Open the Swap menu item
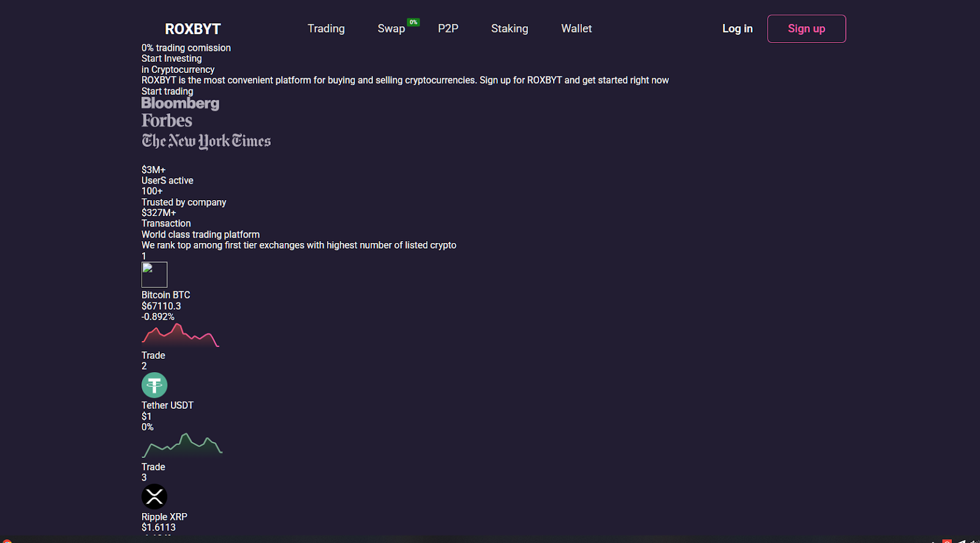 (x=391, y=29)
